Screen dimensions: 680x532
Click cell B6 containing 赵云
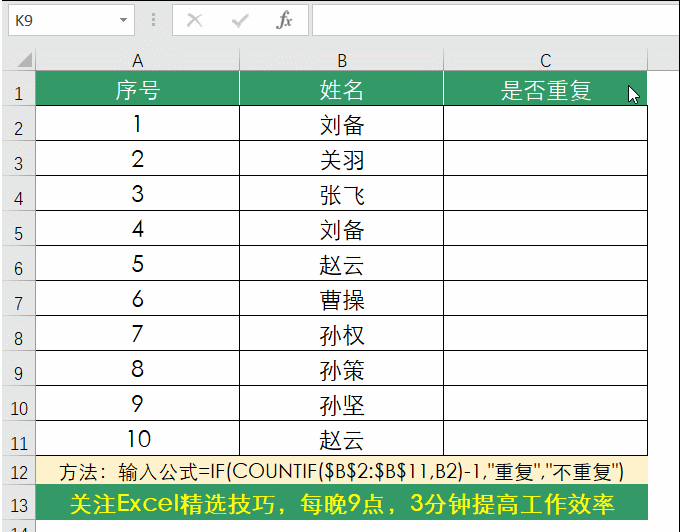pyautogui.click(x=342, y=264)
